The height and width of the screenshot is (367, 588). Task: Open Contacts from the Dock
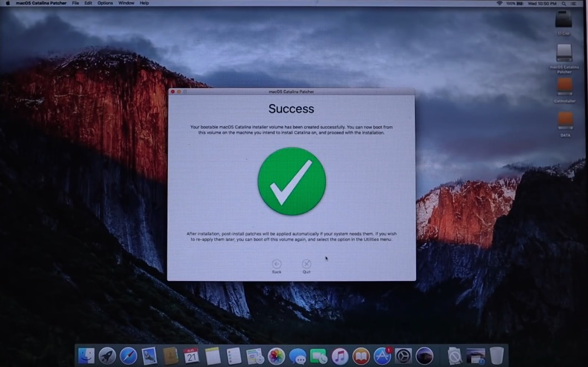pos(170,355)
